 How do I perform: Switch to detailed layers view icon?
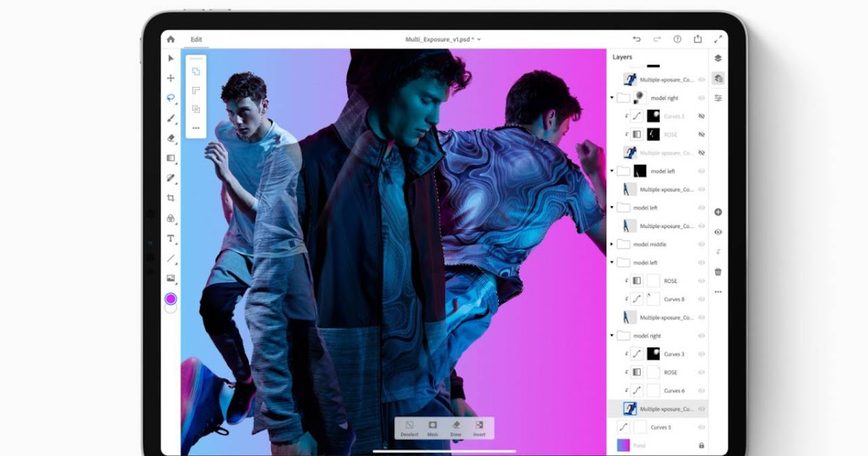[x=718, y=77]
